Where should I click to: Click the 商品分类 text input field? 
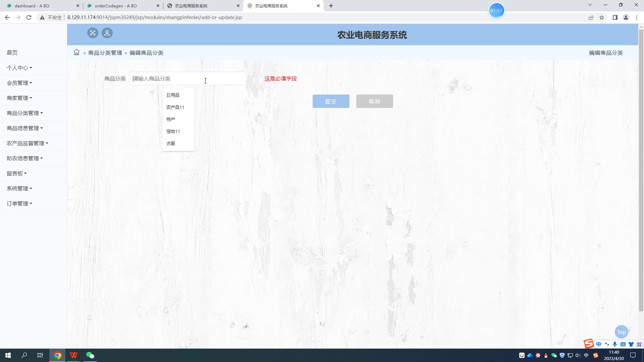click(x=187, y=78)
